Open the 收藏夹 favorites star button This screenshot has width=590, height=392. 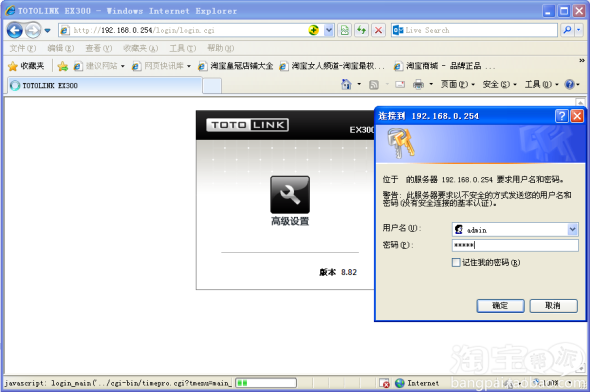(x=26, y=66)
